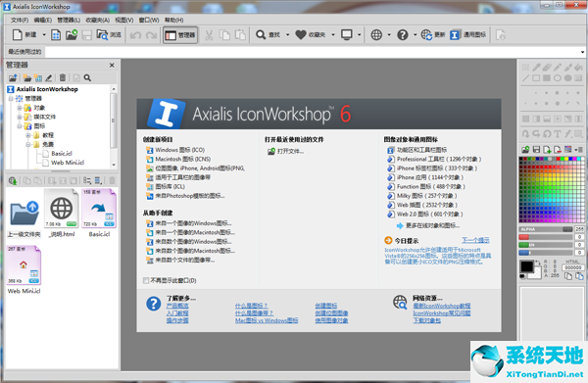588x383 pixels.
Task: Open the dropdown arrow next to 新建
Action: (x=44, y=35)
